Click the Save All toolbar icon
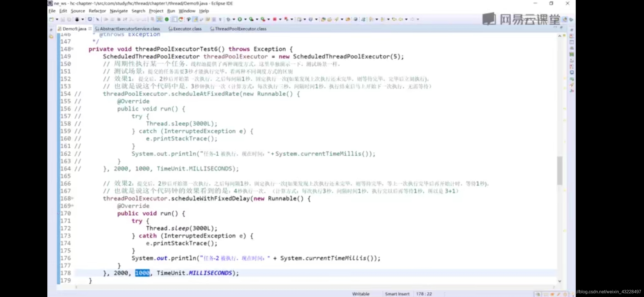This screenshot has width=644, height=297. point(69,19)
